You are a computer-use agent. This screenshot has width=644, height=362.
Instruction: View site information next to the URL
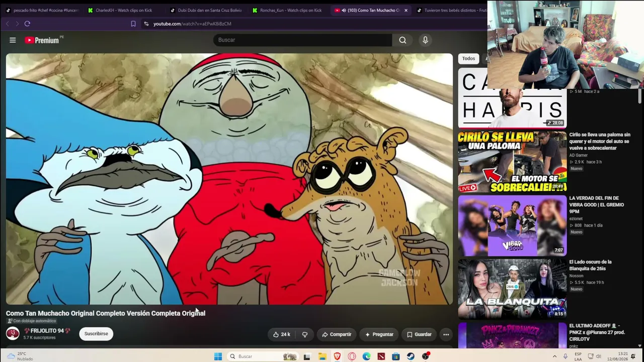[146, 24]
